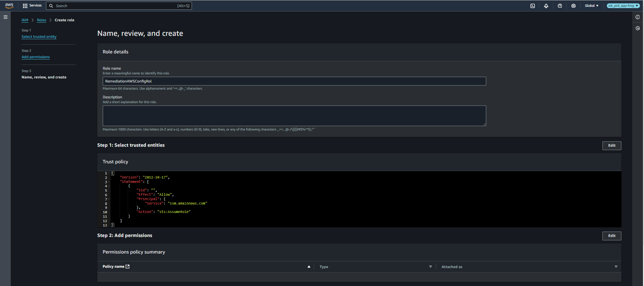The width and height of the screenshot is (644, 286).
Task: Click the Roles breadcrumb link
Action: click(41, 20)
